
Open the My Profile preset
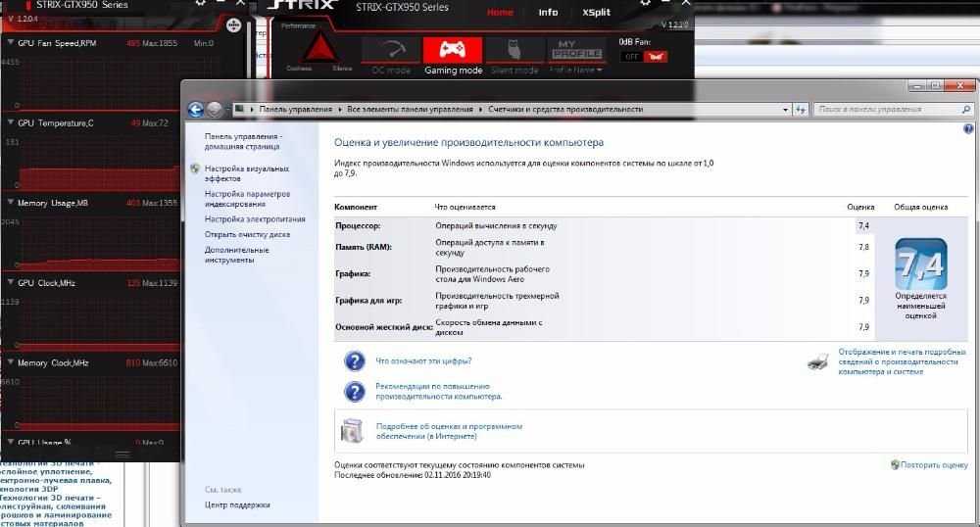click(x=575, y=51)
